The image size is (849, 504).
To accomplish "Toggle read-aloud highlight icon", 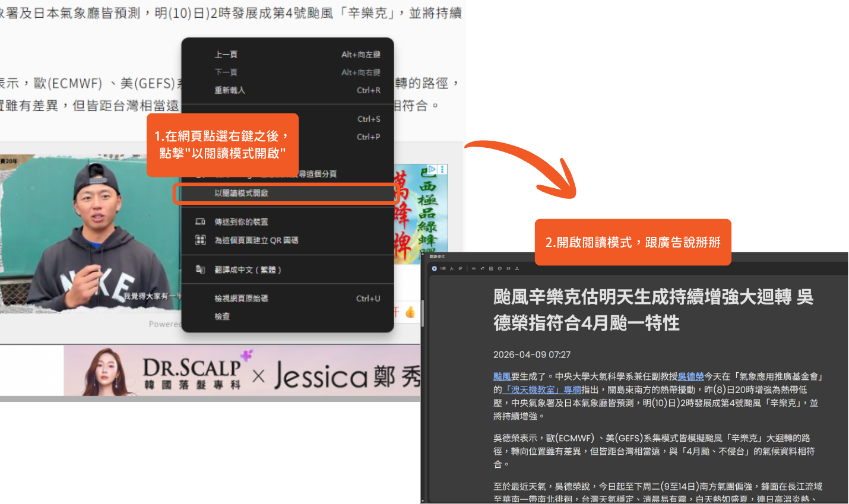I will [x=460, y=268].
